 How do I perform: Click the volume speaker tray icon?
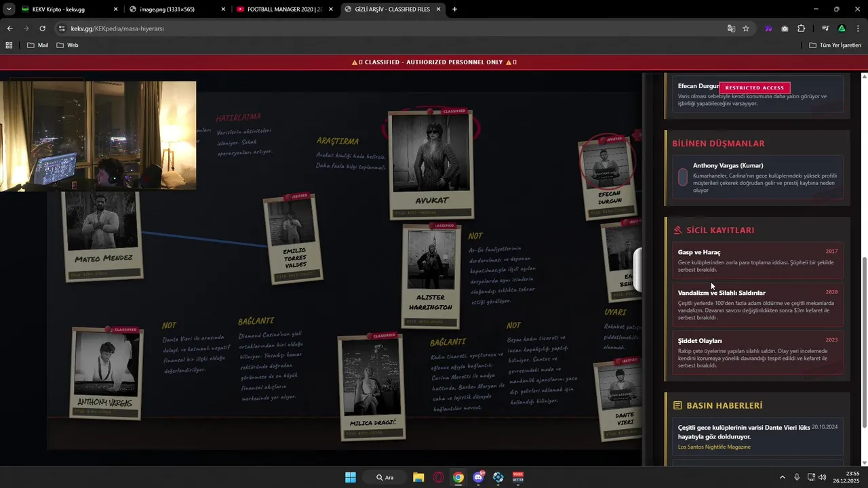tap(823, 477)
